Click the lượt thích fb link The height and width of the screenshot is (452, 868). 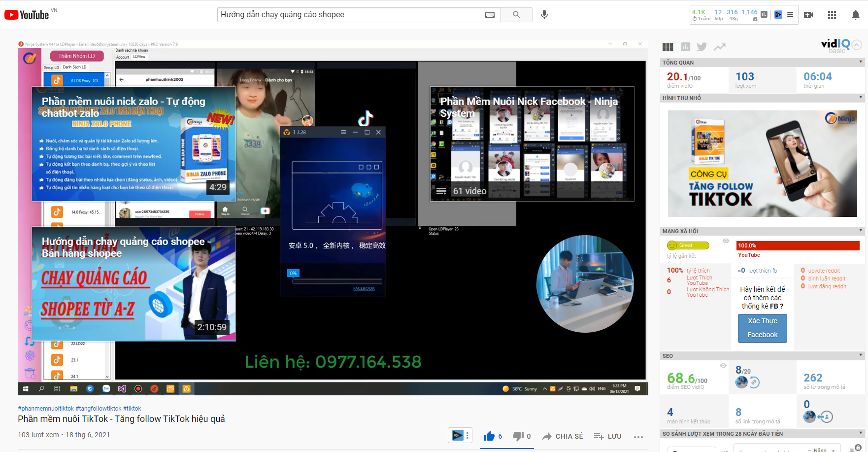pyautogui.click(x=762, y=271)
